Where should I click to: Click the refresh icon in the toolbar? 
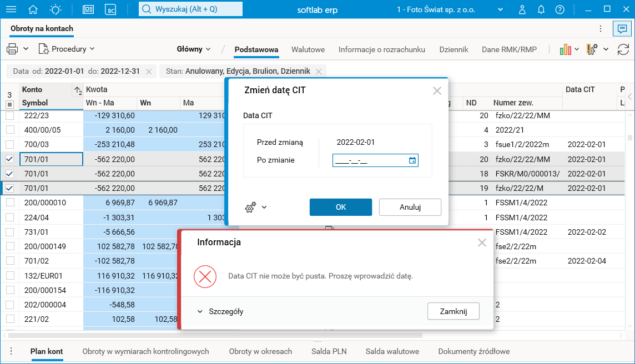pos(623,49)
